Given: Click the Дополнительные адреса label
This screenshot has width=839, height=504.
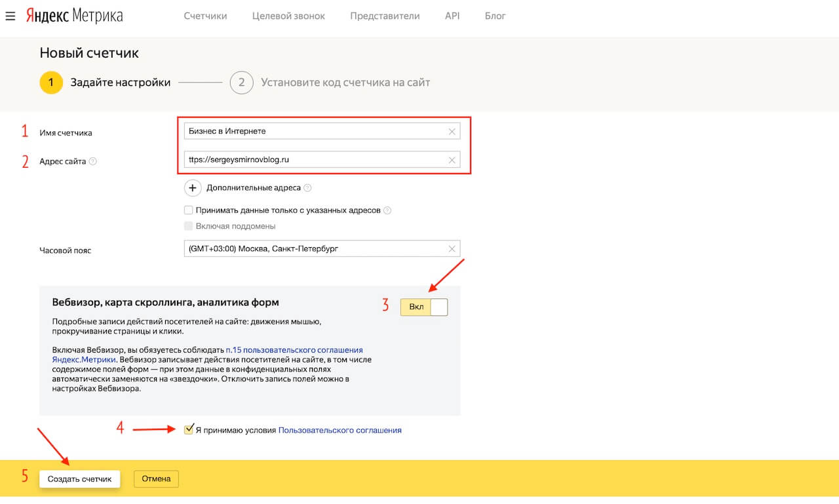Looking at the screenshot, I should tap(254, 188).
